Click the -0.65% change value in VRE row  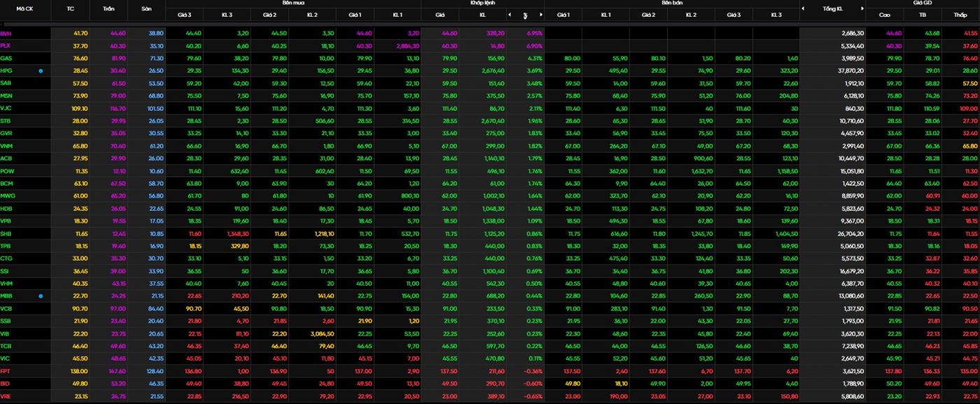coord(534,396)
